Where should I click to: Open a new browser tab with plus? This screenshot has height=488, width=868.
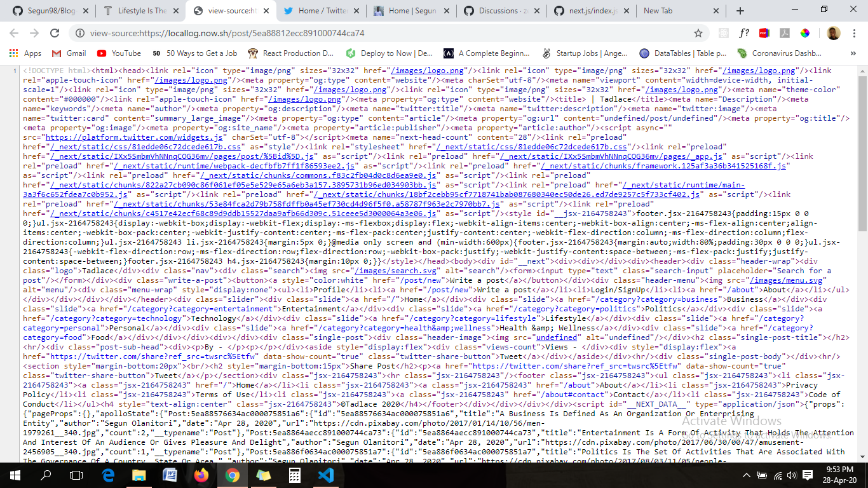click(740, 11)
